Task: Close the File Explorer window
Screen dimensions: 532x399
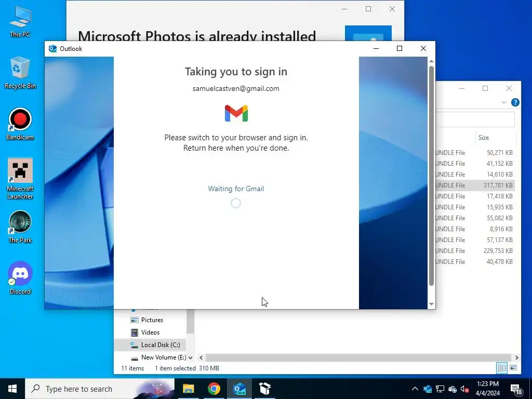Action: click(509, 88)
